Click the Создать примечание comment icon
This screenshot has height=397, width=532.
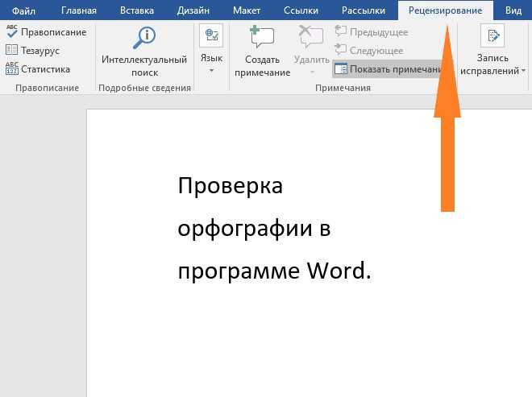click(262, 36)
